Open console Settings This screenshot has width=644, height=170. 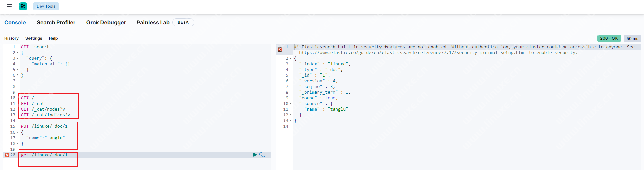[x=34, y=38]
